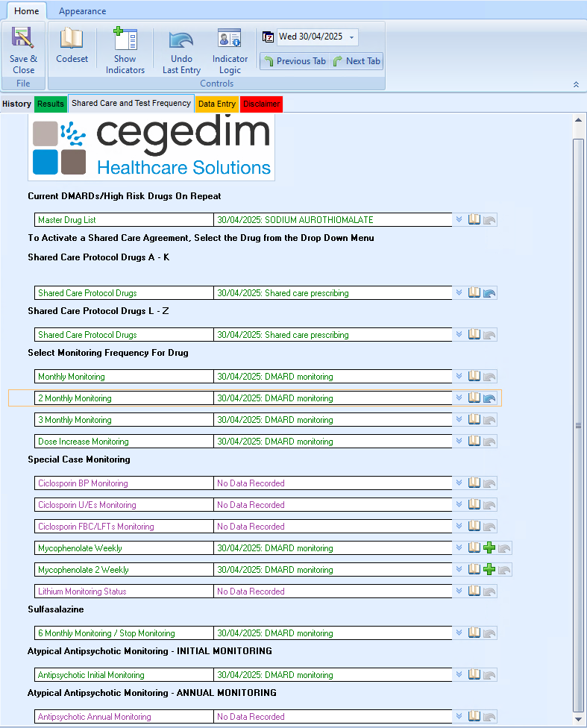Screen dimensions: 587x728
Task: Click the calendar icon beside the date
Action: click(x=268, y=37)
